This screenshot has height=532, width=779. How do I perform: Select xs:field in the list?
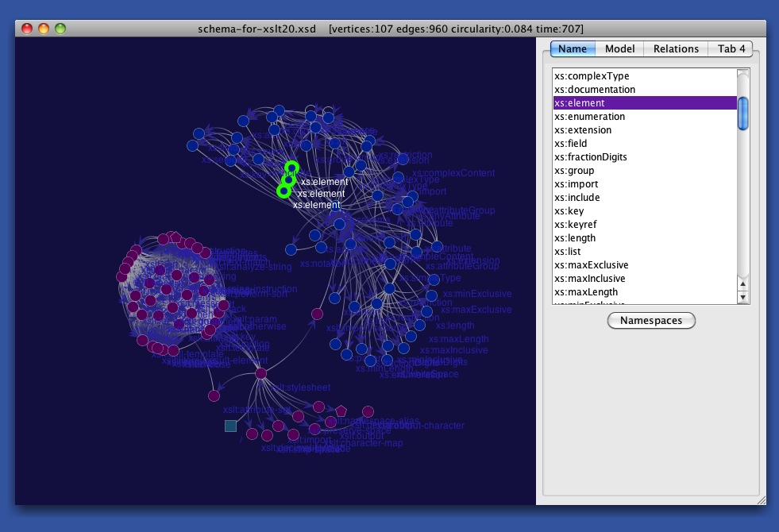tap(645, 144)
